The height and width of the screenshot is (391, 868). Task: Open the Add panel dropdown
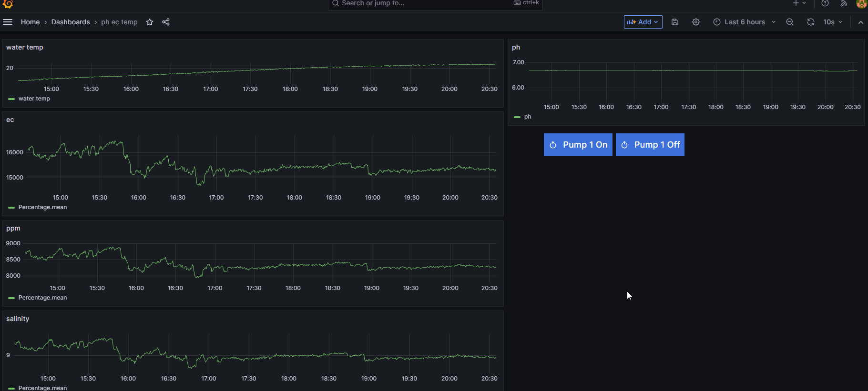tap(643, 22)
